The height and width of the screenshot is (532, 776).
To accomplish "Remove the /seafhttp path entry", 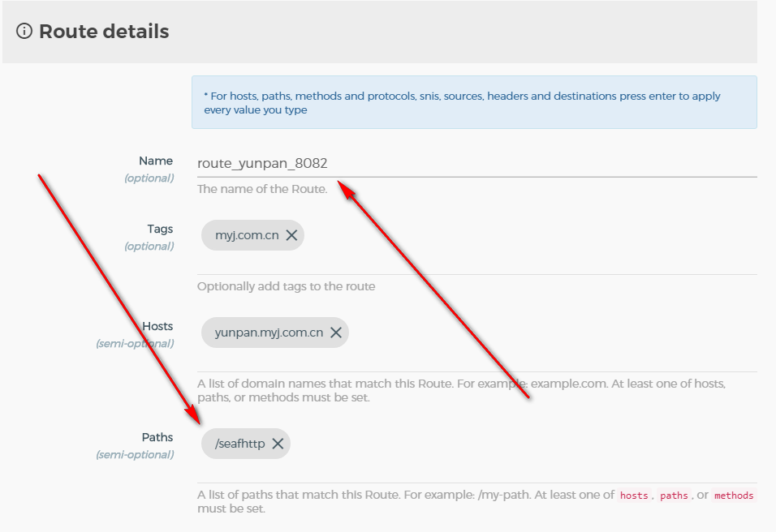I will [x=278, y=444].
